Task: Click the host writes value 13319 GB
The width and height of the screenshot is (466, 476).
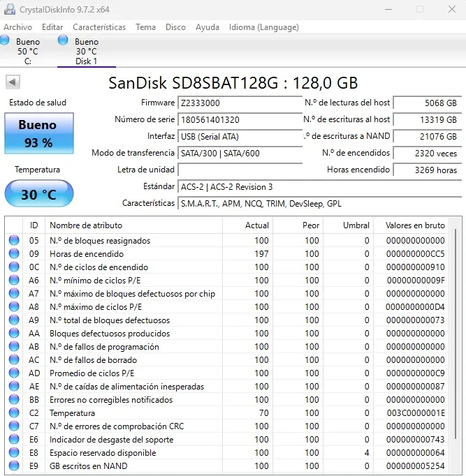Action: point(428,119)
